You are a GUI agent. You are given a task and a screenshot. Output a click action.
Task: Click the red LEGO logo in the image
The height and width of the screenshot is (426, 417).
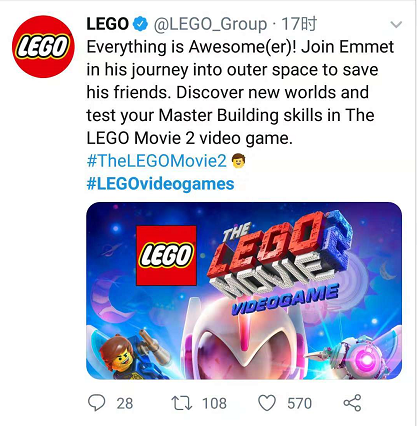coord(166,256)
